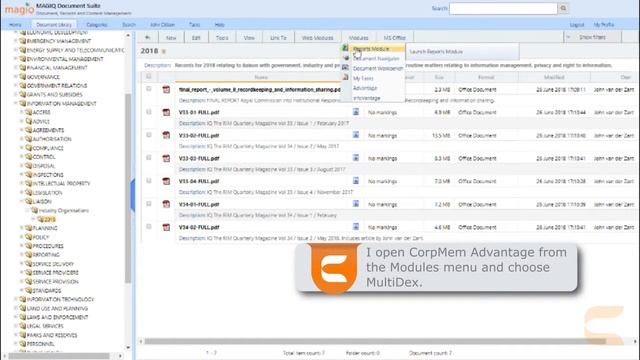Open the Document Library tab
The image size is (640, 360).
click(54, 24)
